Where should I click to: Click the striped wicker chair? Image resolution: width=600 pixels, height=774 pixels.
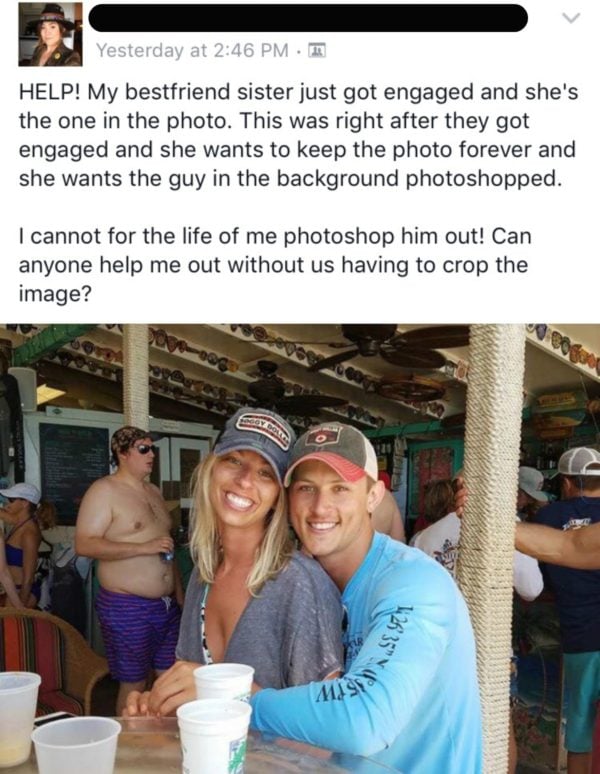[49, 661]
